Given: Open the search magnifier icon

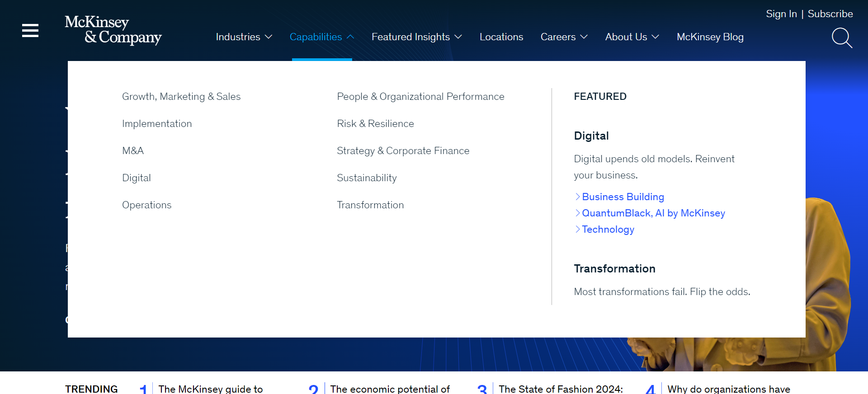Looking at the screenshot, I should [x=842, y=38].
